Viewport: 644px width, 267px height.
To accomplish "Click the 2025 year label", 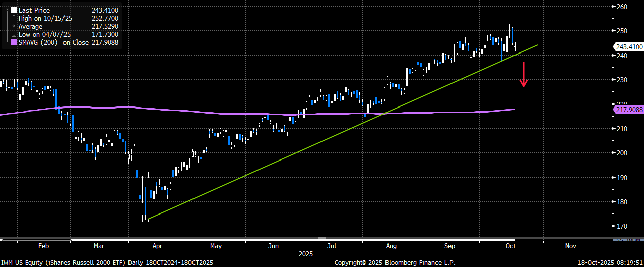I will pyautogui.click(x=306, y=253).
